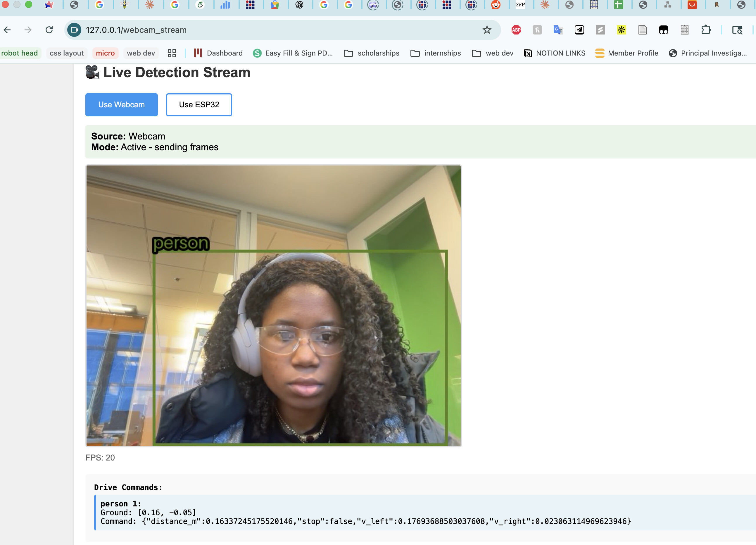This screenshot has width=756, height=545.
Task: Open the bookmark tab groups grid icon
Action: 172,53
